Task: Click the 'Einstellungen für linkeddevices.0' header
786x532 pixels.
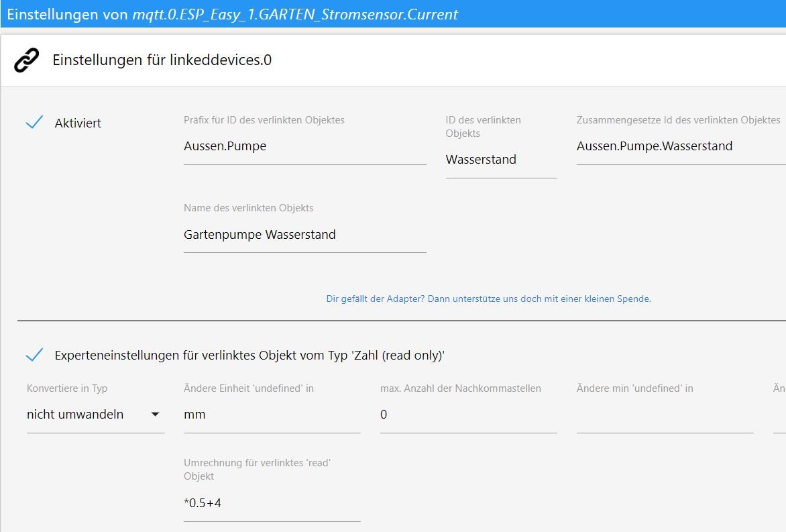Action: click(162, 60)
